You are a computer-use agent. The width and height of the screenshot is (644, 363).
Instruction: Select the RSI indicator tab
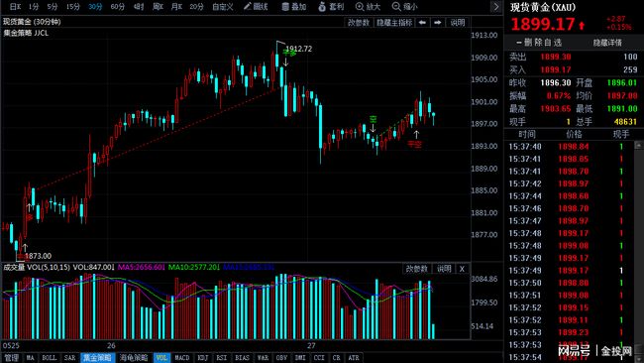[222, 358]
